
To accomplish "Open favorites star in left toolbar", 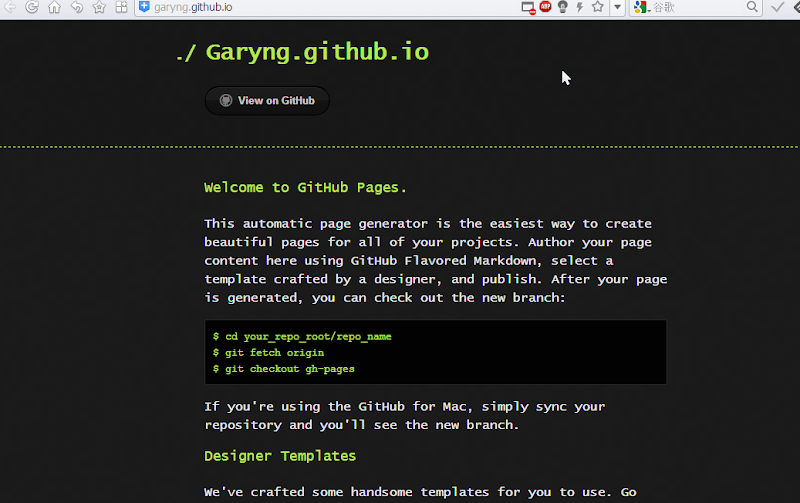I will [x=99, y=7].
